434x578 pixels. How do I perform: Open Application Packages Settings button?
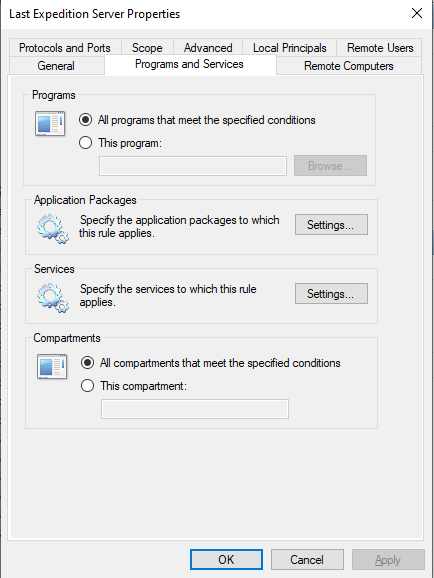point(331,224)
